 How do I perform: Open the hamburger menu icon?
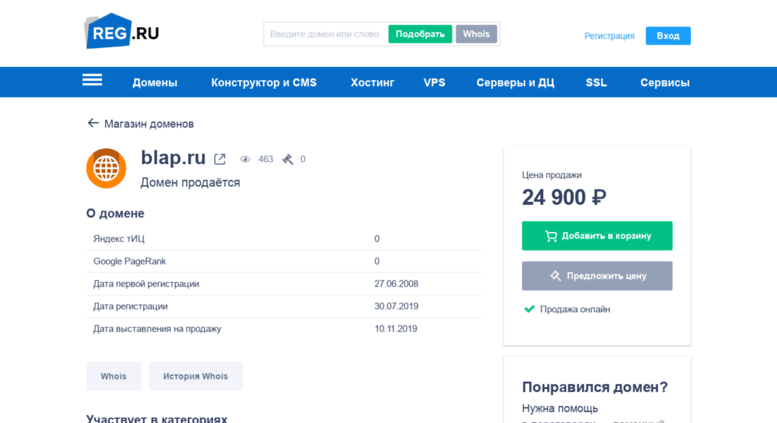(x=92, y=80)
